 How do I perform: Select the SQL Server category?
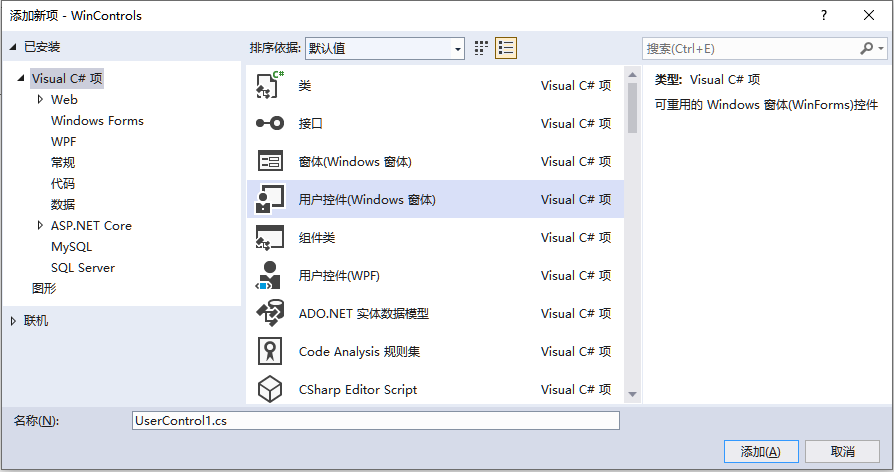(x=83, y=267)
